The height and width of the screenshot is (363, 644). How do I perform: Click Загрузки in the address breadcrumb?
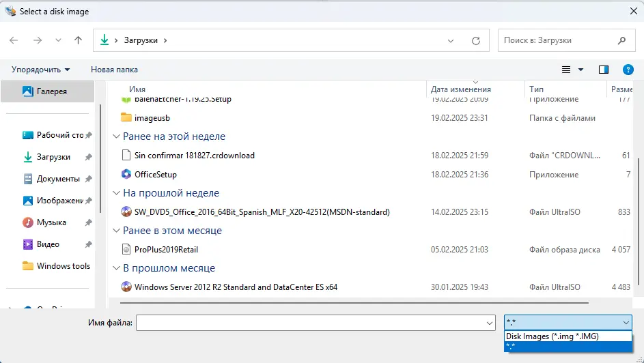tap(141, 40)
